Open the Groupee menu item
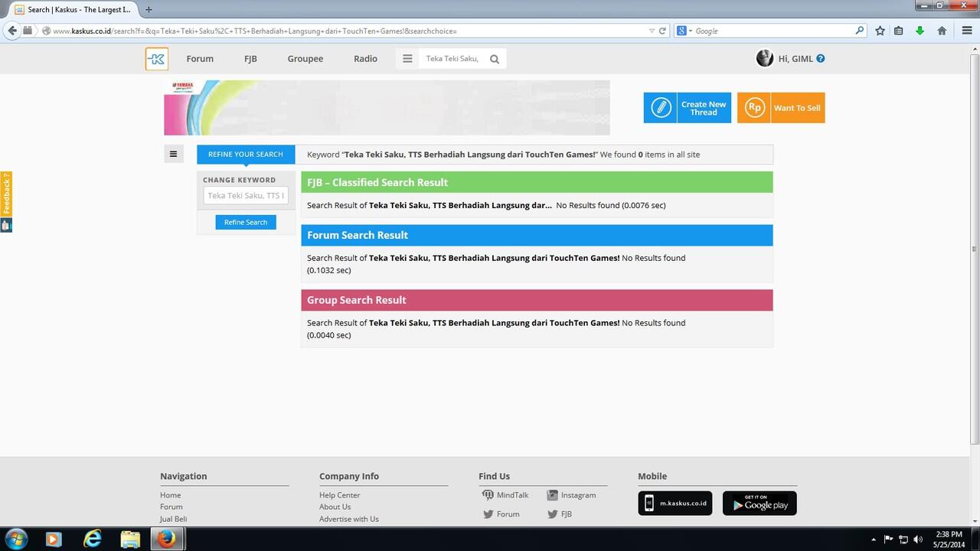 305,59
